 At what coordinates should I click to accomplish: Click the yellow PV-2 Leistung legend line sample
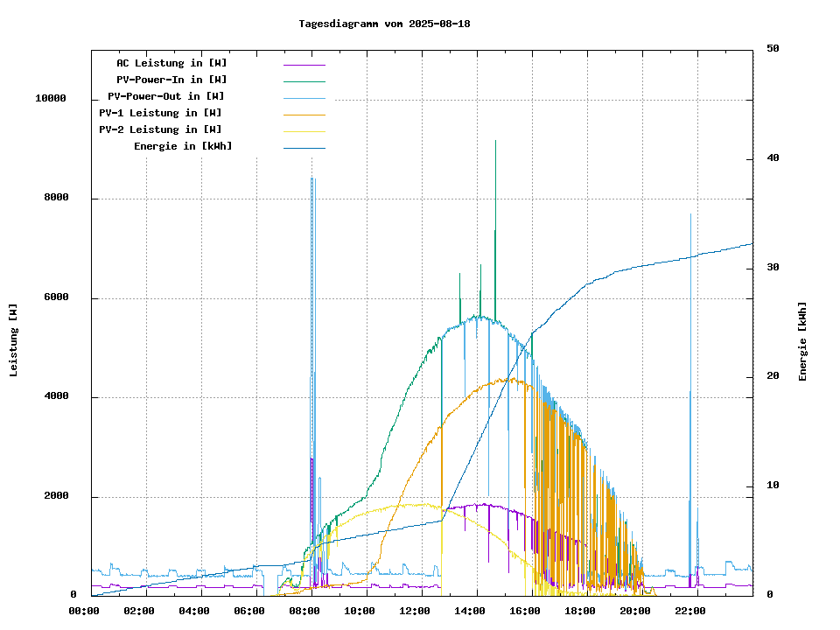304,130
